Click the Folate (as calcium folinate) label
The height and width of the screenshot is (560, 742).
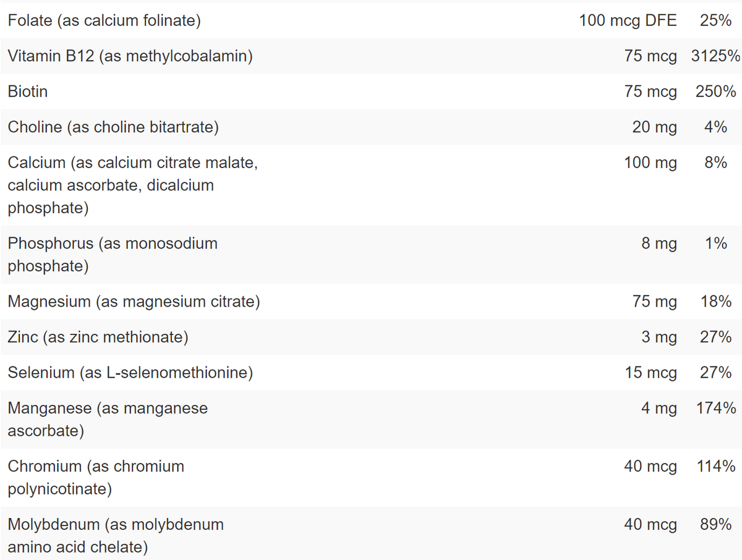tap(104, 20)
